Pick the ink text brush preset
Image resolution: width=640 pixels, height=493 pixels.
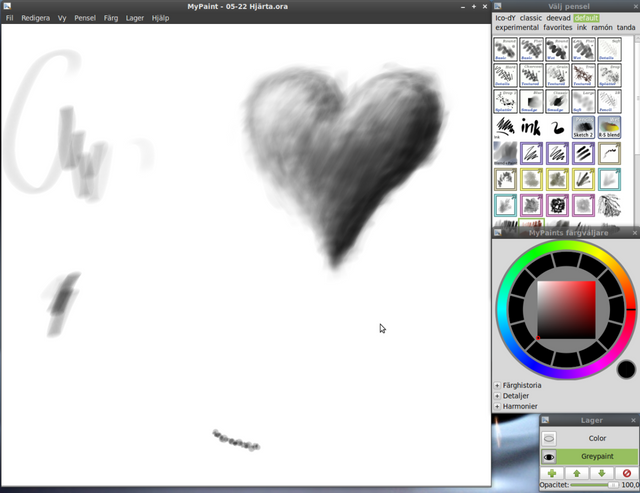coord(532,126)
